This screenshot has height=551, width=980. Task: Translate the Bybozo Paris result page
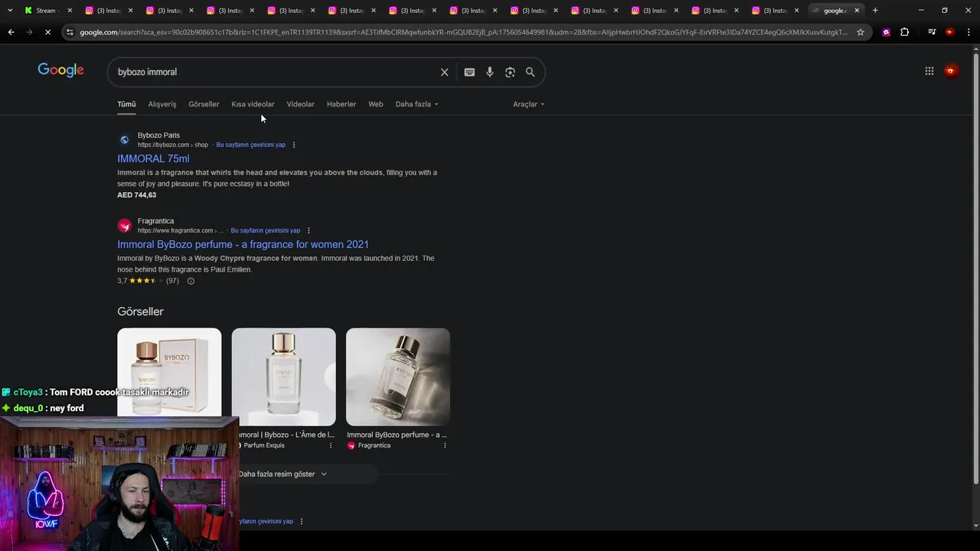[x=250, y=145]
